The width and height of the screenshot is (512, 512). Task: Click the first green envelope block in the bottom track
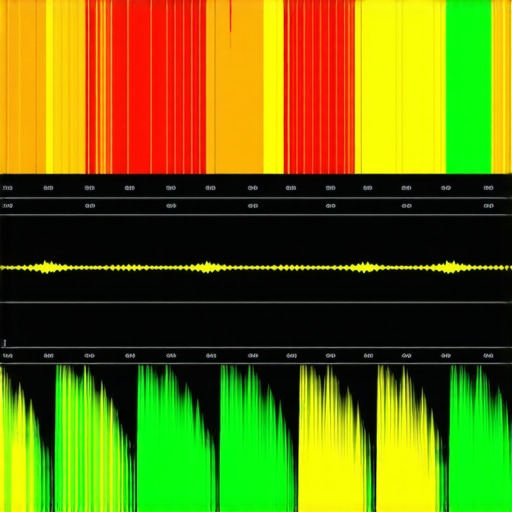tap(95, 438)
